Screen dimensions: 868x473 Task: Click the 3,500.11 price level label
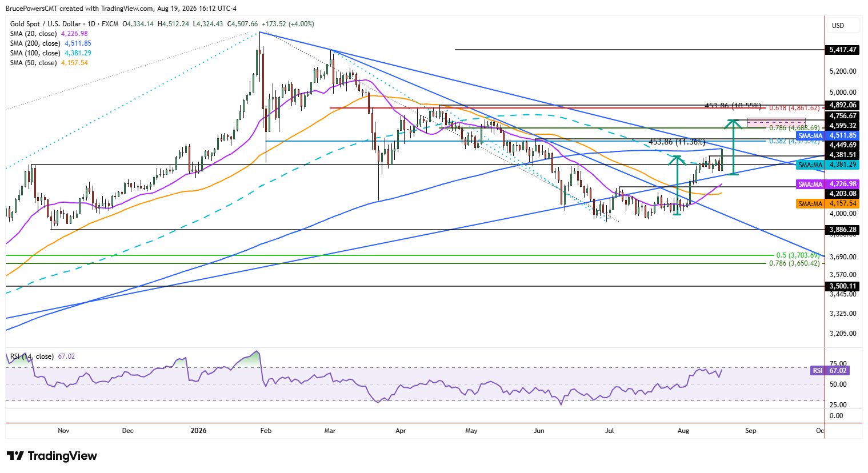click(843, 287)
